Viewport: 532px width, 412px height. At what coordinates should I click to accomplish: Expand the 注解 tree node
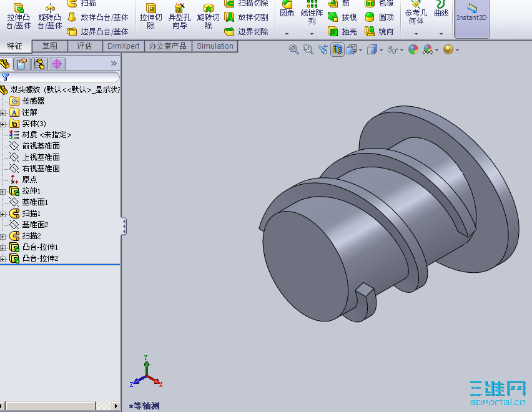point(3,113)
